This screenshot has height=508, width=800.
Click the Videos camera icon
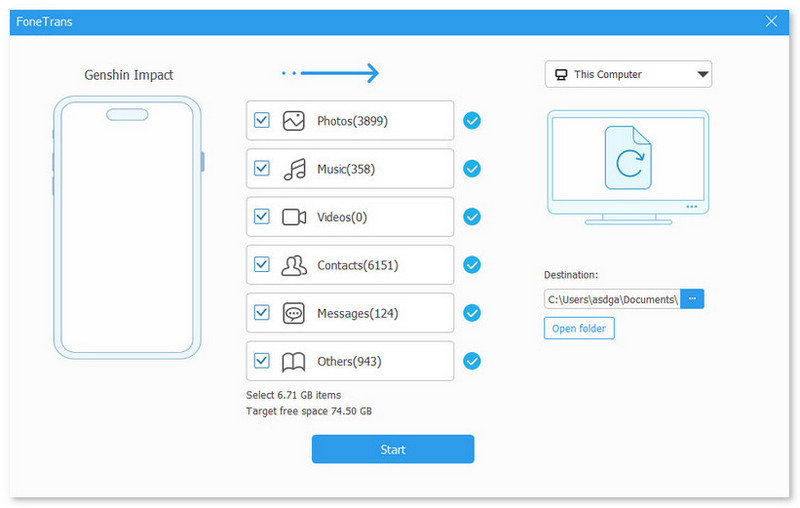(x=293, y=217)
